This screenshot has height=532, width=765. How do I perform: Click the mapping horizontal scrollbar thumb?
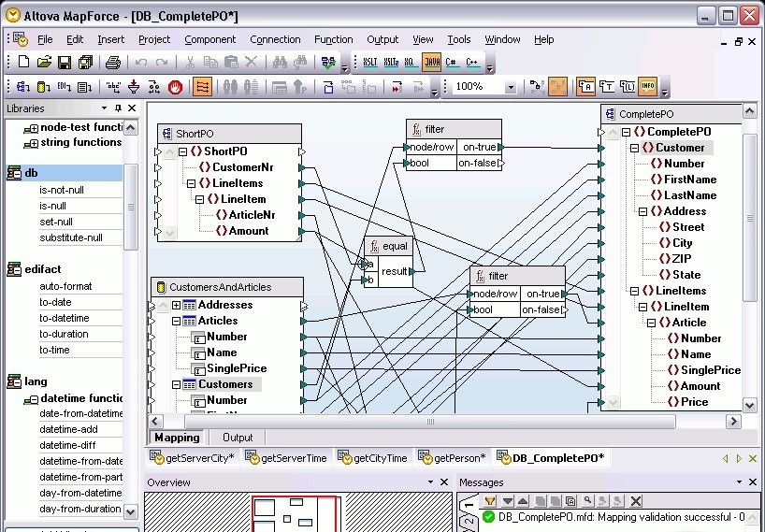click(430, 422)
